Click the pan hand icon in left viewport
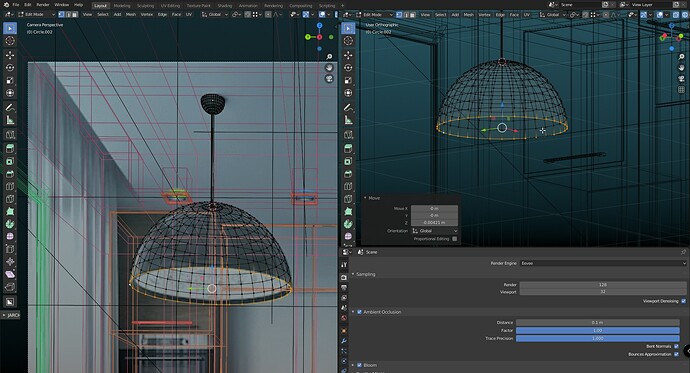 point(329,68)
